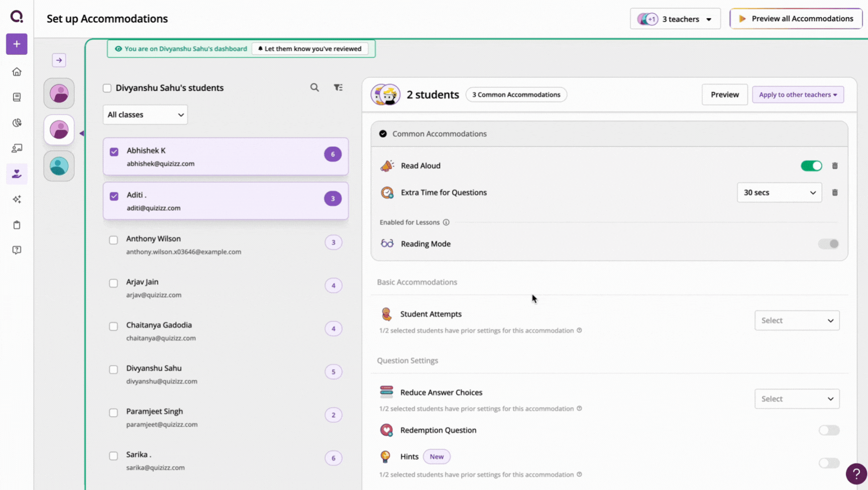Select the accommodations hand icon in sidebar
The width and height of the screenshot is (868, 490).
(x=17, y=174)
